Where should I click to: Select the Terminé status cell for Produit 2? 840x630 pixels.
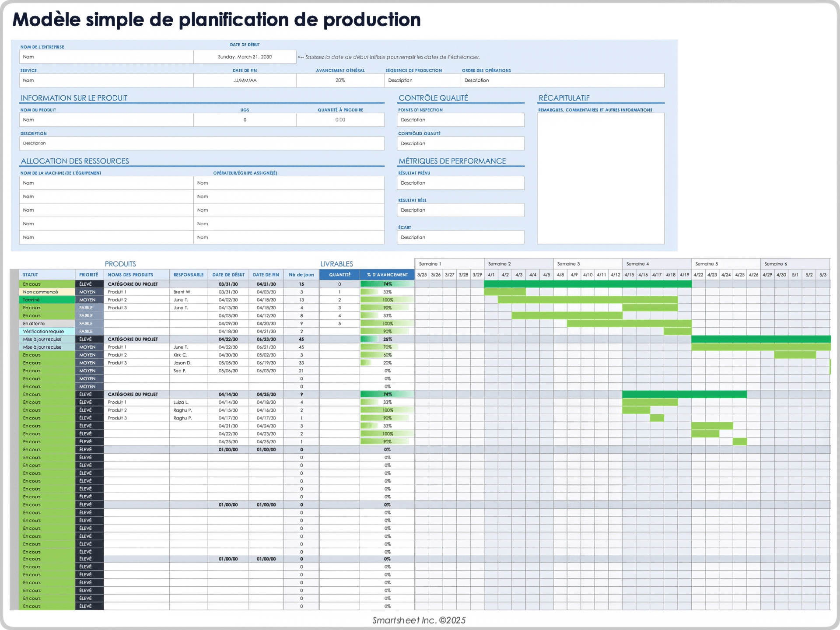click(x=46, y=300)
